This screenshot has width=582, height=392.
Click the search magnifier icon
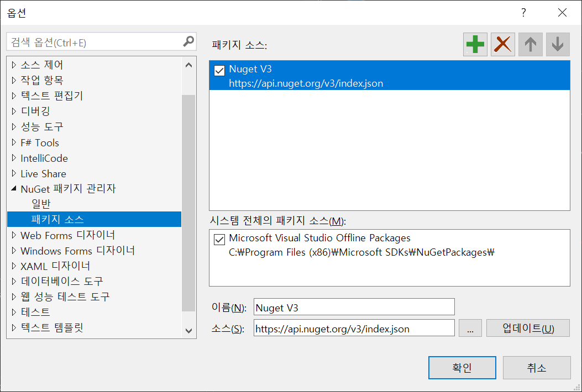188,41
